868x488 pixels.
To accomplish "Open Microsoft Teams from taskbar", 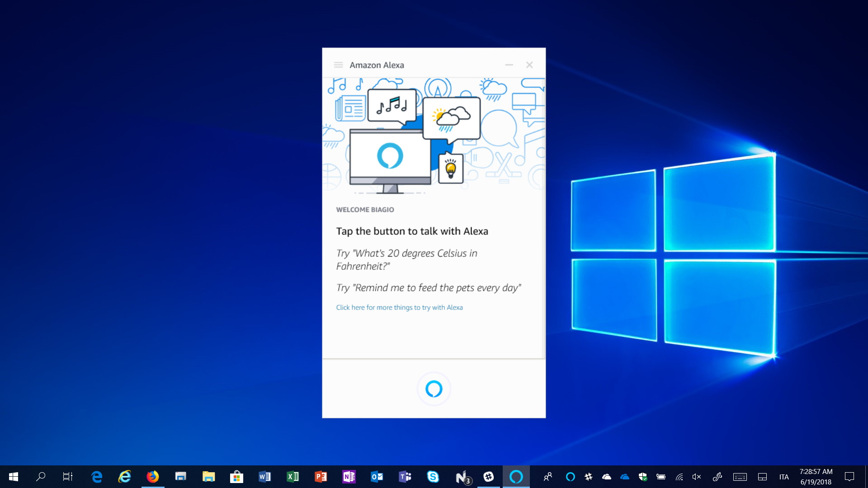I will (405, 477).
